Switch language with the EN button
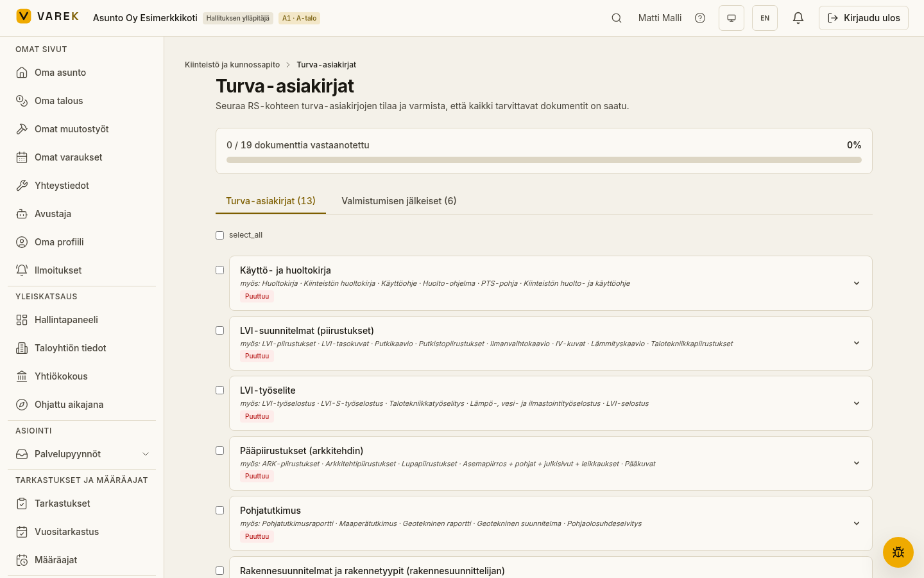 [765, 18]
